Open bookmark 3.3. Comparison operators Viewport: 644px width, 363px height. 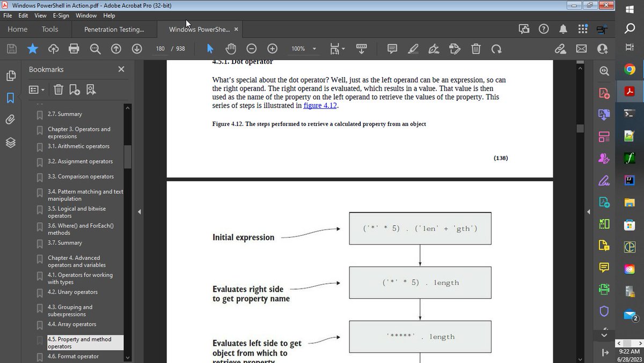coord(80,176)
